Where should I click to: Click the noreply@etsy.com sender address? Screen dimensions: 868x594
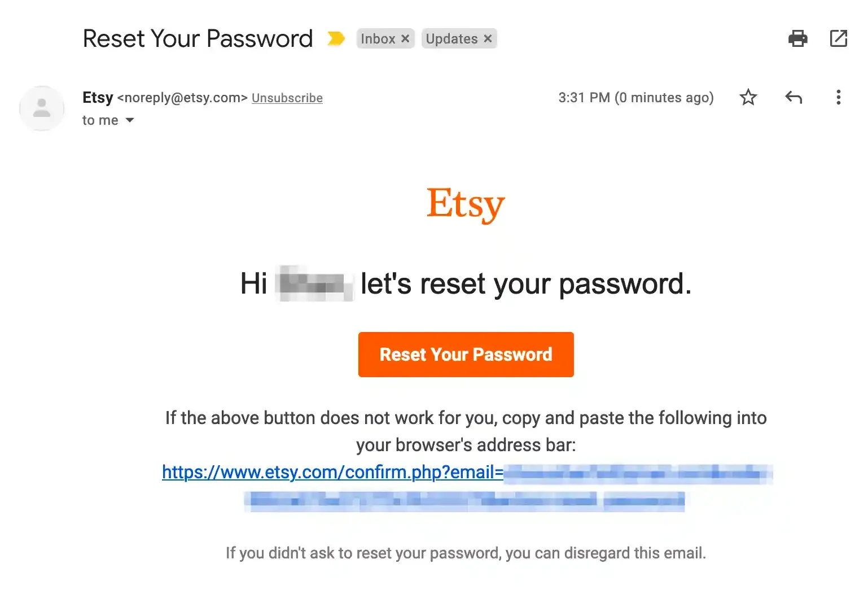coord(182,98)
